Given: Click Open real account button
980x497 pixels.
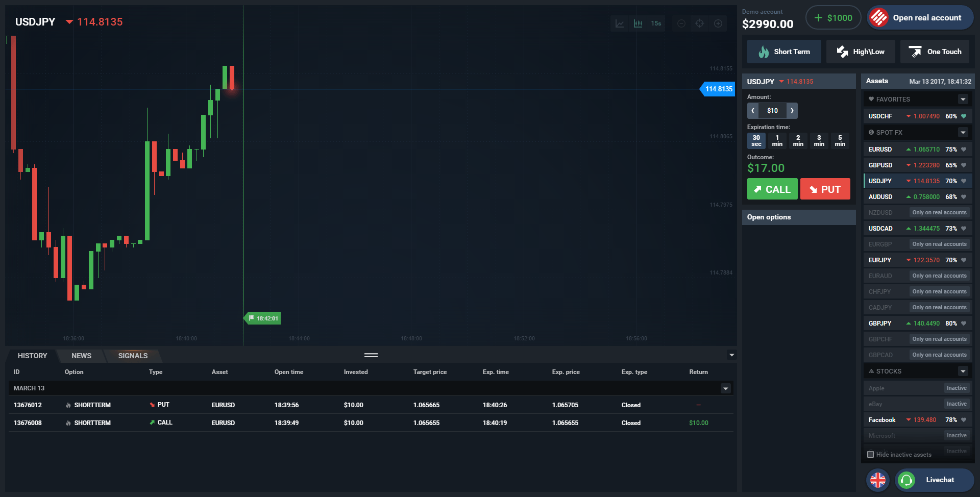Looking at the screenshot, I should point(920,18).
